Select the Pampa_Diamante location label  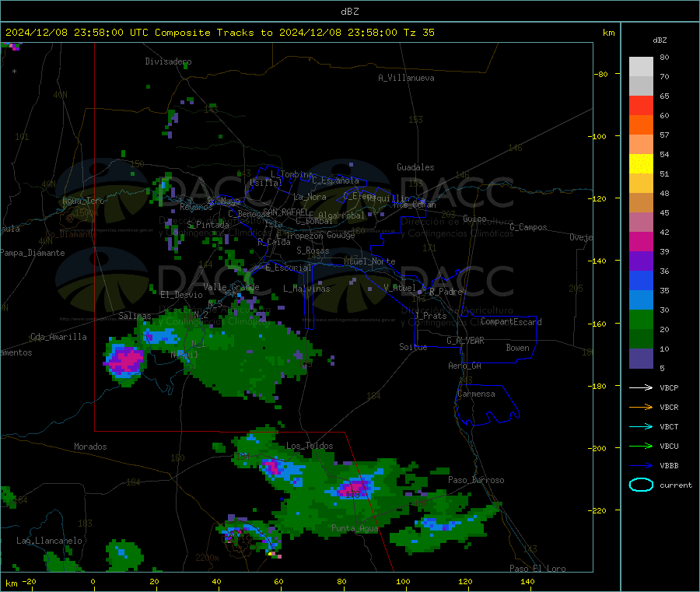coord(32,253)
